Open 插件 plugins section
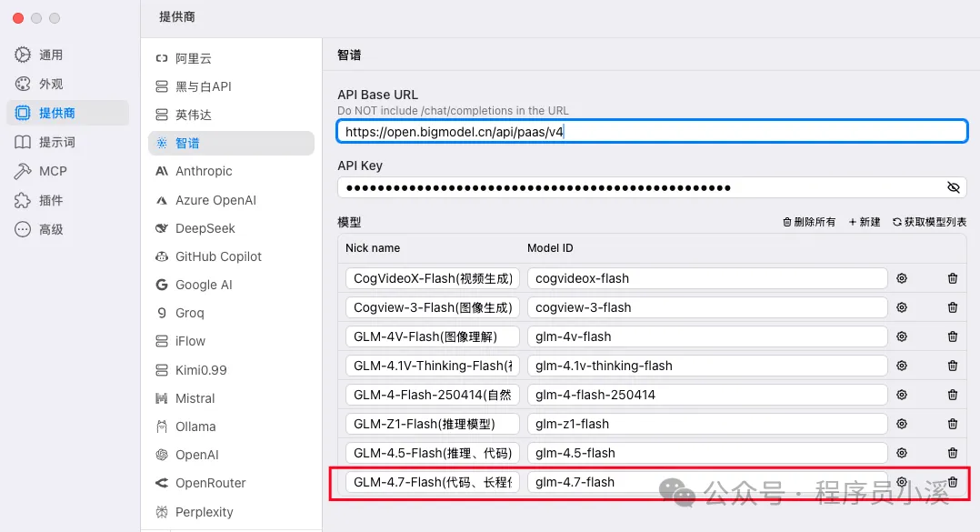Screen dimensions: 980x532 pyautogui.click(x=67, y=200)
